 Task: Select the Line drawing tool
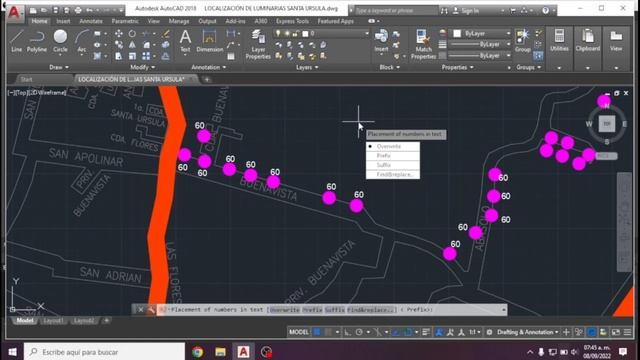(x=16, y=41)
